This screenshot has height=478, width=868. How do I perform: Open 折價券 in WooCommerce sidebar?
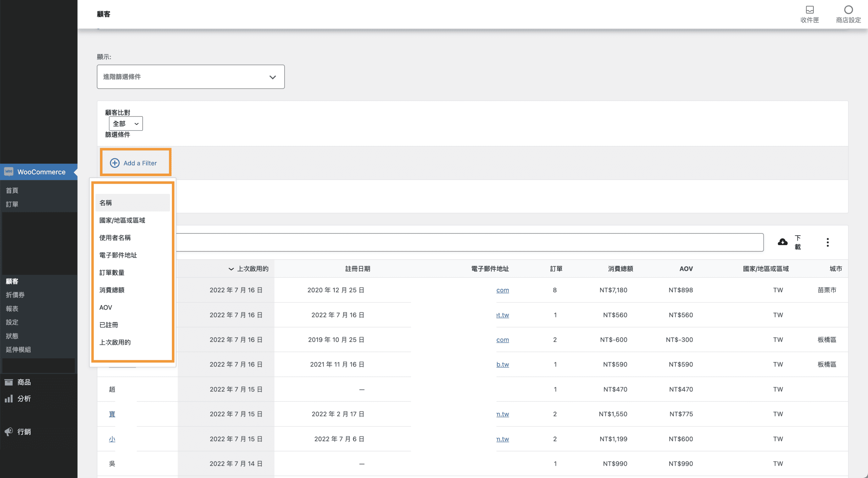tap(15, 295)
